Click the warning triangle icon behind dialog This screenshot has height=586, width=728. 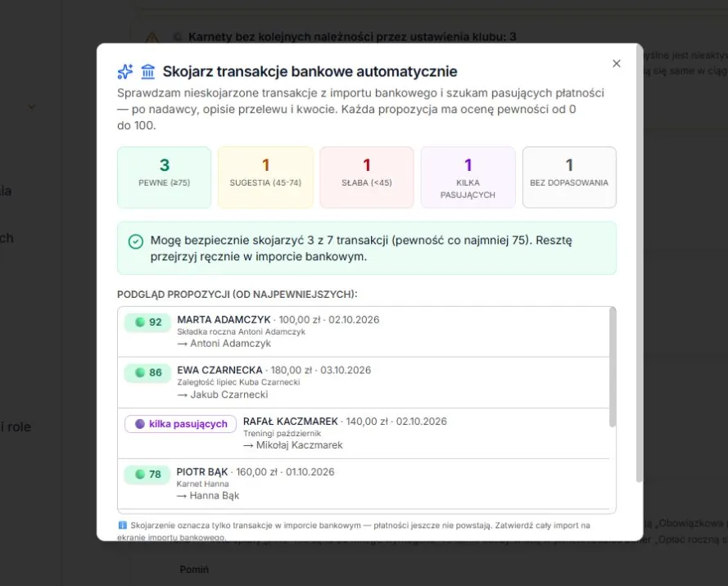[x=151, y=37]
